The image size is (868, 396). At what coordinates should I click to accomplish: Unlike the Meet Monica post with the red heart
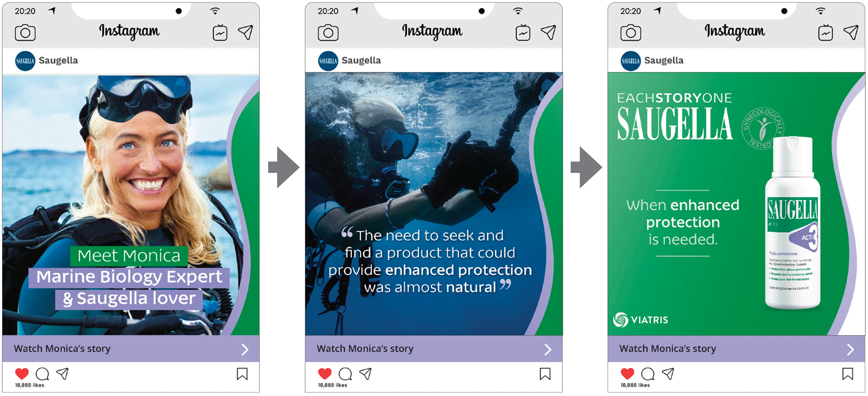coord(22,374)
